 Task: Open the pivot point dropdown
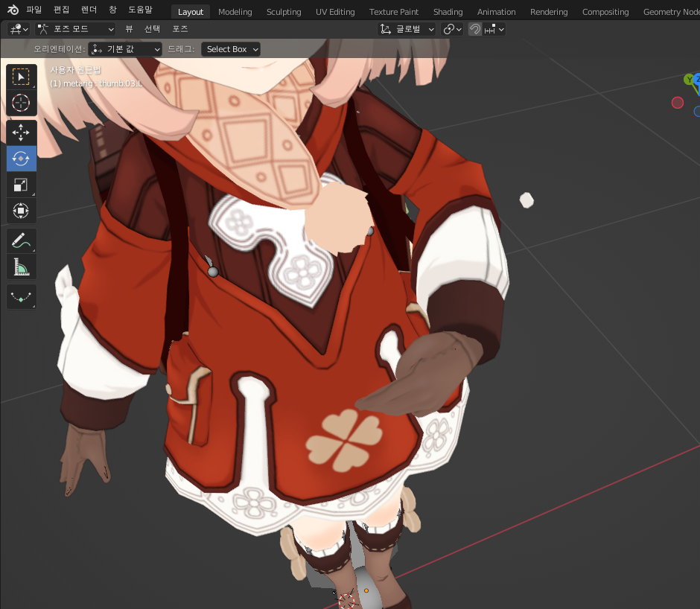click(452, 30)
